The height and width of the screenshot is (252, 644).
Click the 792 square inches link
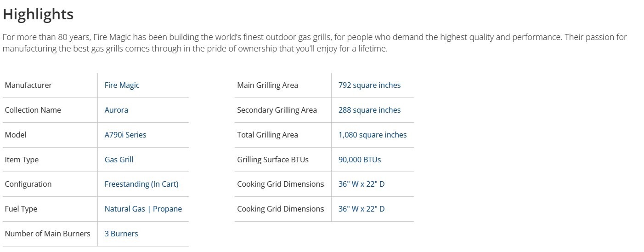(x=369, y=85)
